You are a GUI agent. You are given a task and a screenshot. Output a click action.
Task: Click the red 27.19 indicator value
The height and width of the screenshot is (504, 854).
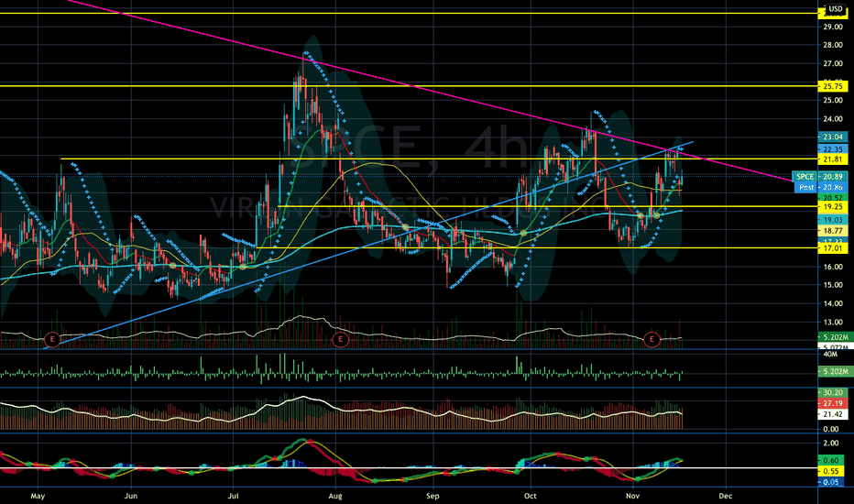tap(833, 403)
